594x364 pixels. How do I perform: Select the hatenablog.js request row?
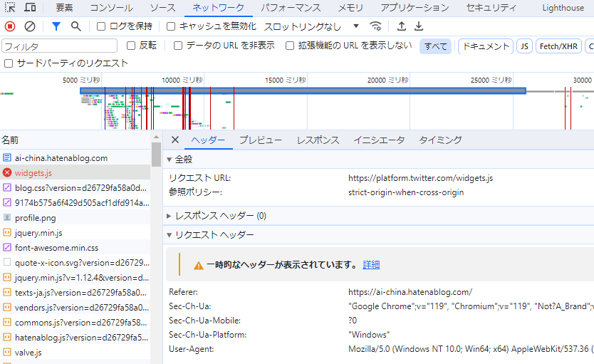pyautogui.click(x=75, y=337)
